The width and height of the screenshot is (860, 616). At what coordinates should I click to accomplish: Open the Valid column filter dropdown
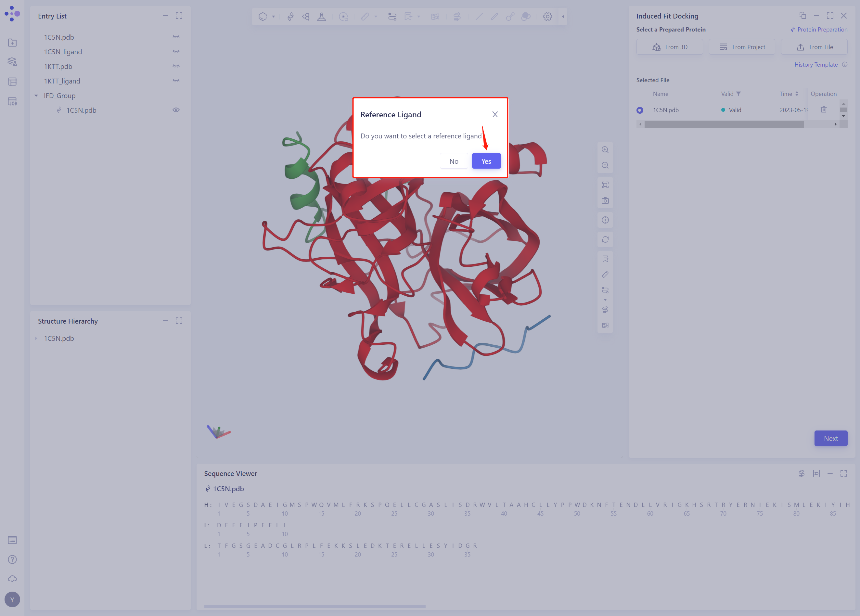pos(738,94)
